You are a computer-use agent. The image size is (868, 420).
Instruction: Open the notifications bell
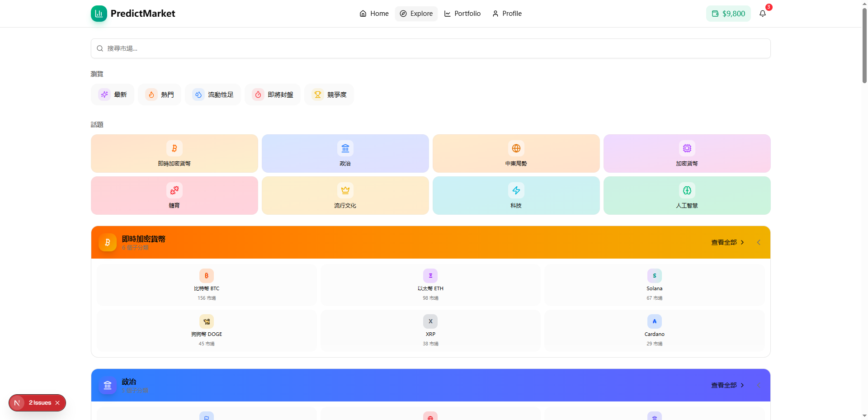(x=762, y=14)
